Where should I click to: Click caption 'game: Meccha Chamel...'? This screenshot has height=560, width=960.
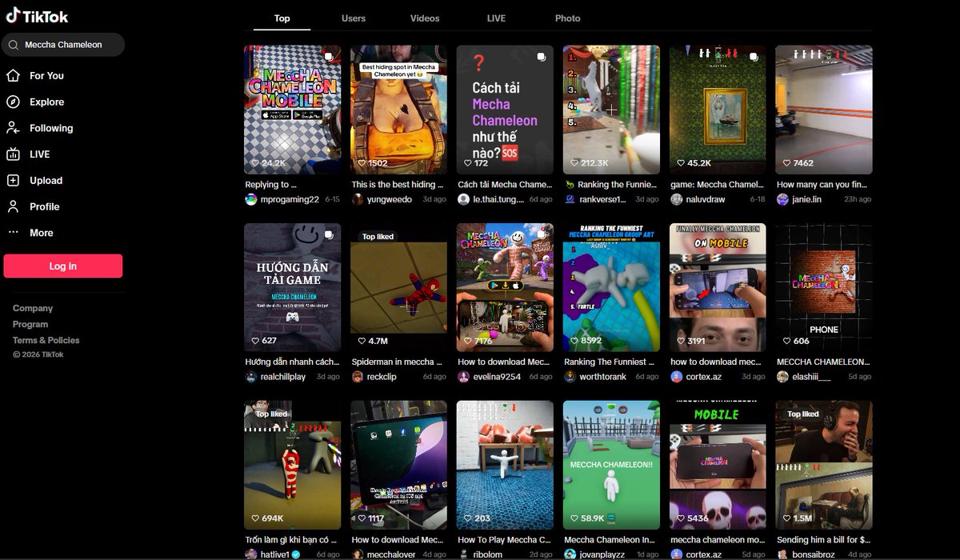click(x=718, y=184)
